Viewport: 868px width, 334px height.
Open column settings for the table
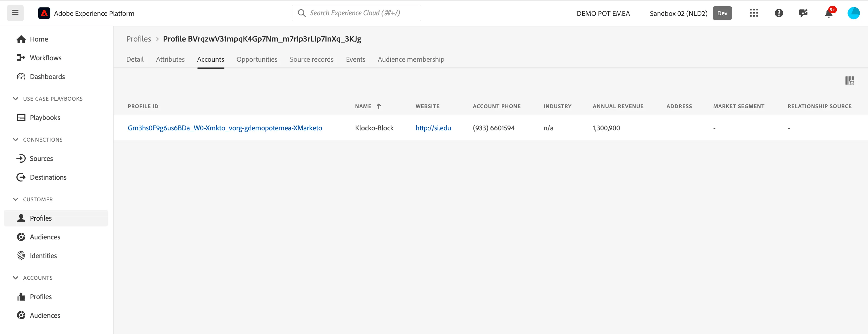[850, 81]
